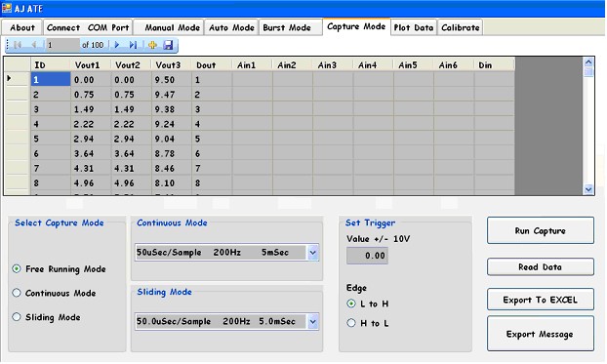Click Vout2 cell showing 4.31
Viewport: 607px width, 364px height.
coord(131,168)
